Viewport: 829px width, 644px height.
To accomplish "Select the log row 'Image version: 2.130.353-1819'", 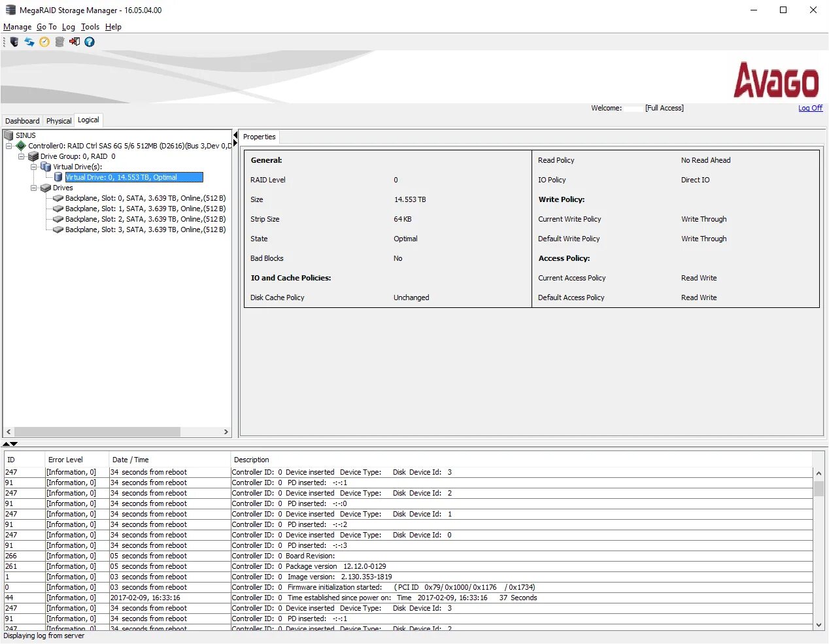I will (409, 577).
